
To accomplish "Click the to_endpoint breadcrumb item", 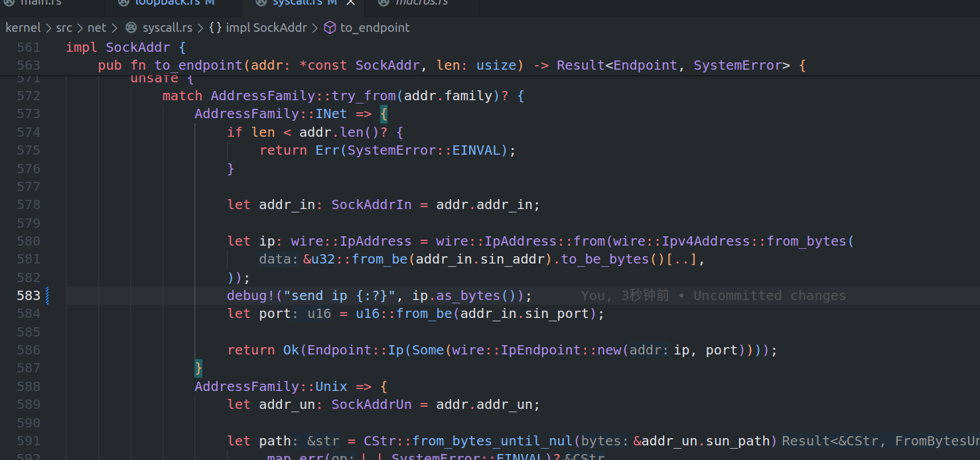I will (375, 28).
